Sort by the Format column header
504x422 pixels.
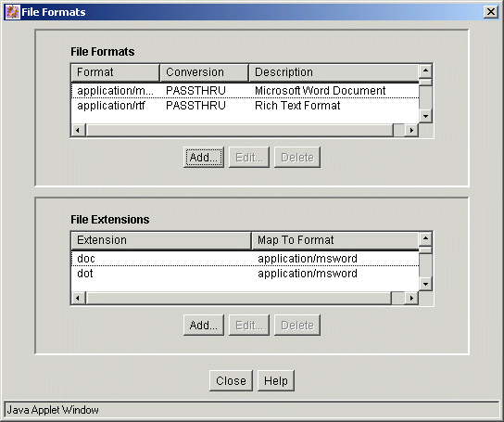pos(116,72)
